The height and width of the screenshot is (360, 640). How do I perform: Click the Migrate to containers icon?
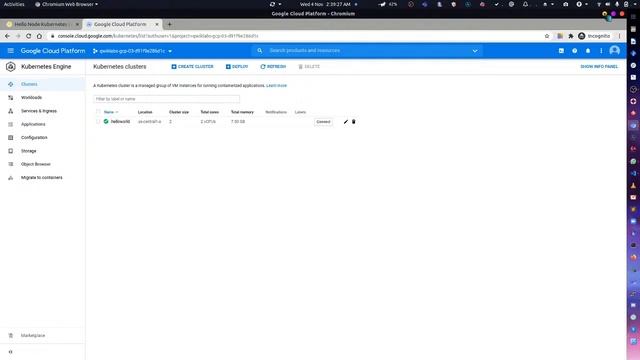point(11,178)
